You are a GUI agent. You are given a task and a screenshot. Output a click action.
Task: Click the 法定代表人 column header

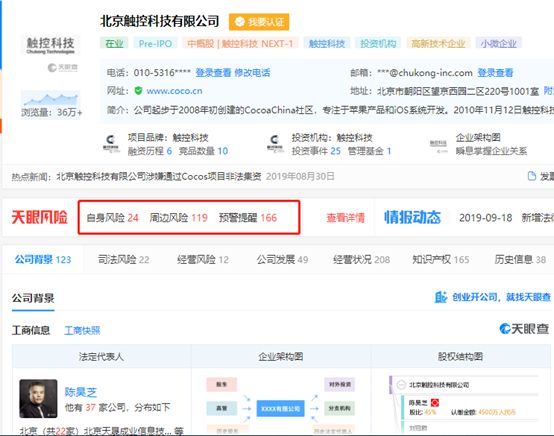101,357
